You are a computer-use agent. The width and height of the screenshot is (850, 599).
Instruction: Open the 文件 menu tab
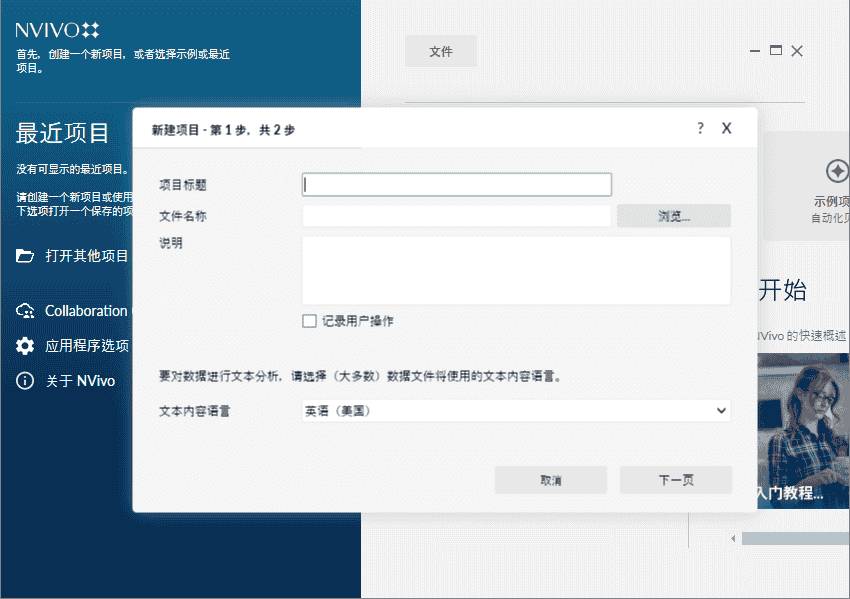pyautogui.click(x=441, y=51)
